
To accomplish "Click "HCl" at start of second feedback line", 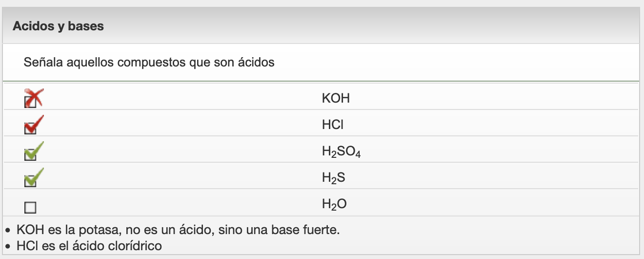I will point(26,245).
